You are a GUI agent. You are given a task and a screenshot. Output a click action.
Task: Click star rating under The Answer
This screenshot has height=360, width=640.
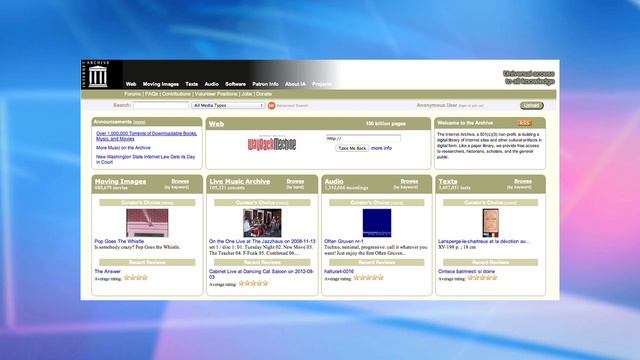tap(136, 278)
